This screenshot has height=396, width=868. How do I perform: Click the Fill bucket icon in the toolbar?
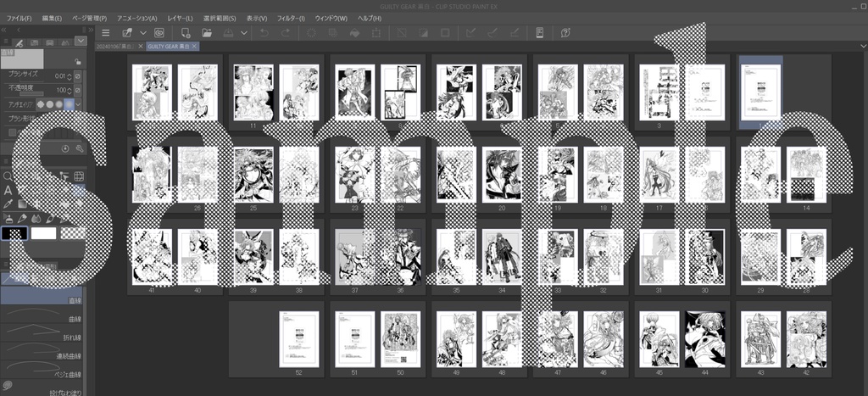355,33
